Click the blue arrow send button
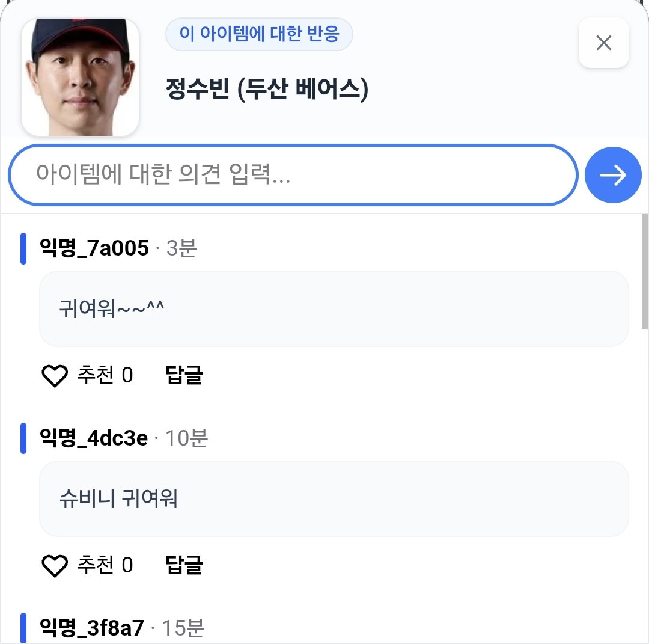This screenshot has height=644, width=649. coord(612,175)
